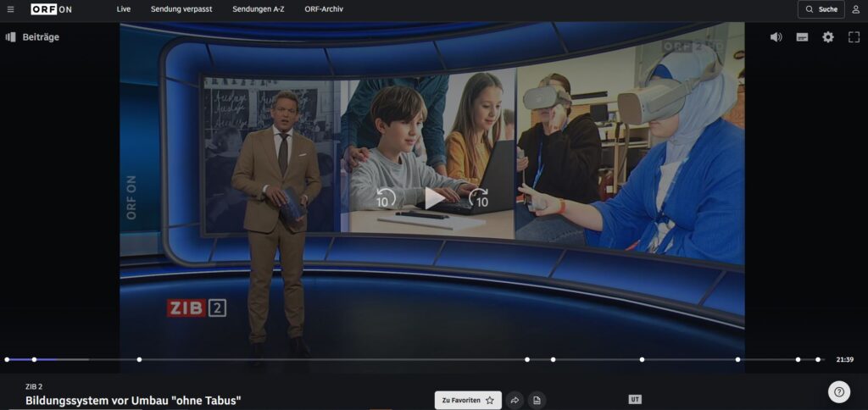Share this video with share icon

click(x=515, y=400)
